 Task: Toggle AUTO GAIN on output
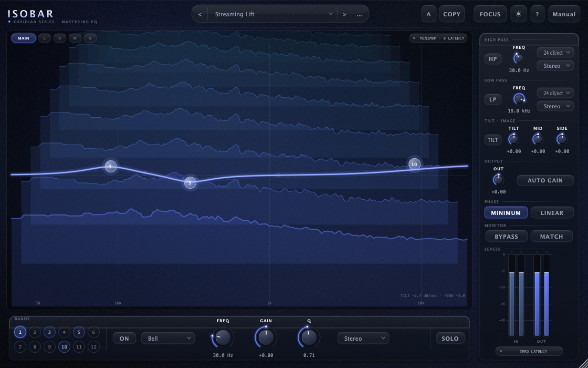[x=545, y=180]
